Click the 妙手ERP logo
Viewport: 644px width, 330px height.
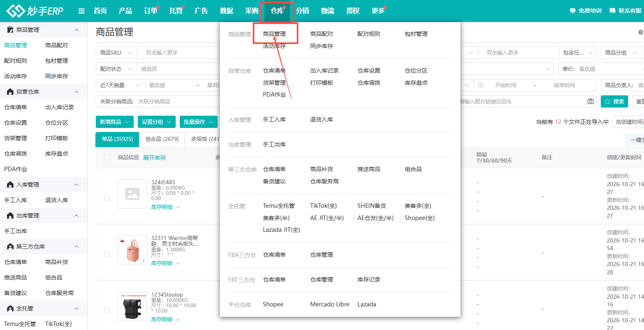[35, 11]
